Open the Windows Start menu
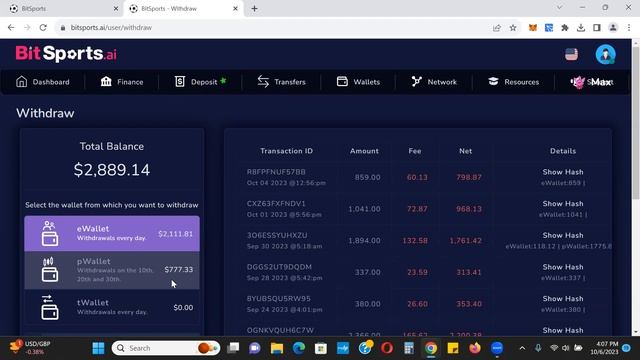 click(x=98, y=348)
